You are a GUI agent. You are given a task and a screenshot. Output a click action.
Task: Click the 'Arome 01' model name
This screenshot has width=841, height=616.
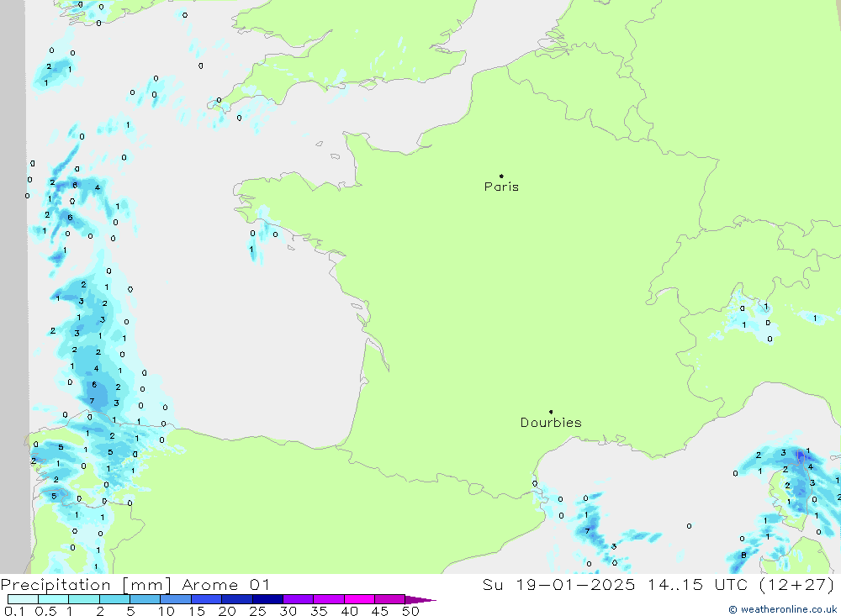(x=225, y=585)
